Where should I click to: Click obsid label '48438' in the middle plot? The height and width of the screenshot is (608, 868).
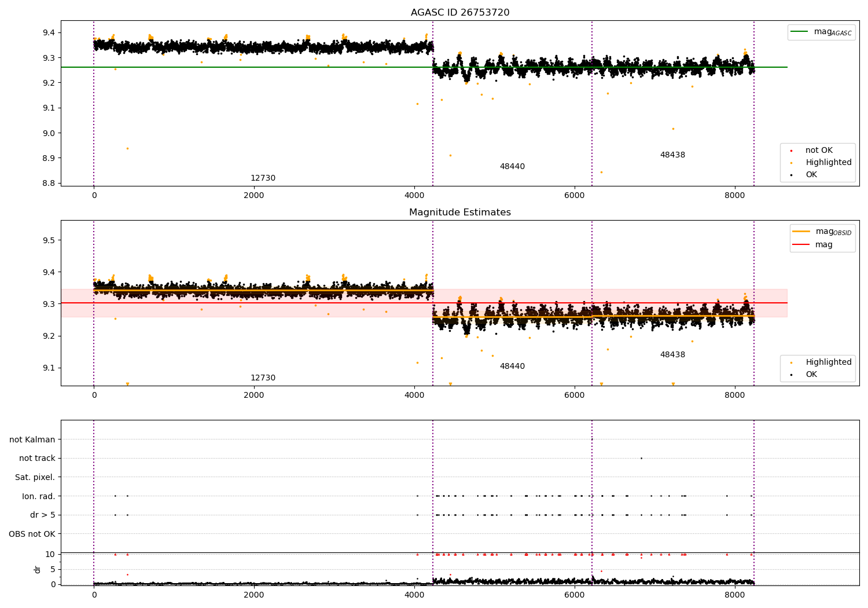click(672, 355)
